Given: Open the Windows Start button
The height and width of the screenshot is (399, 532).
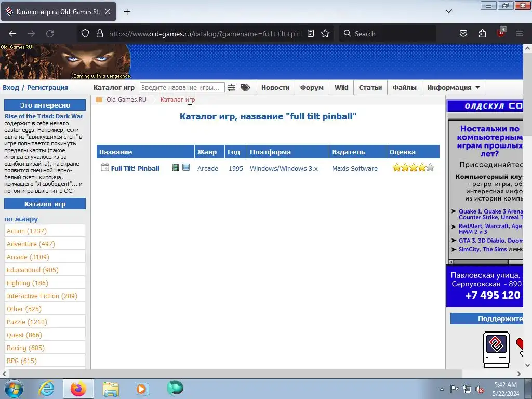Looking at the screenshot, I should click(14, 389).
